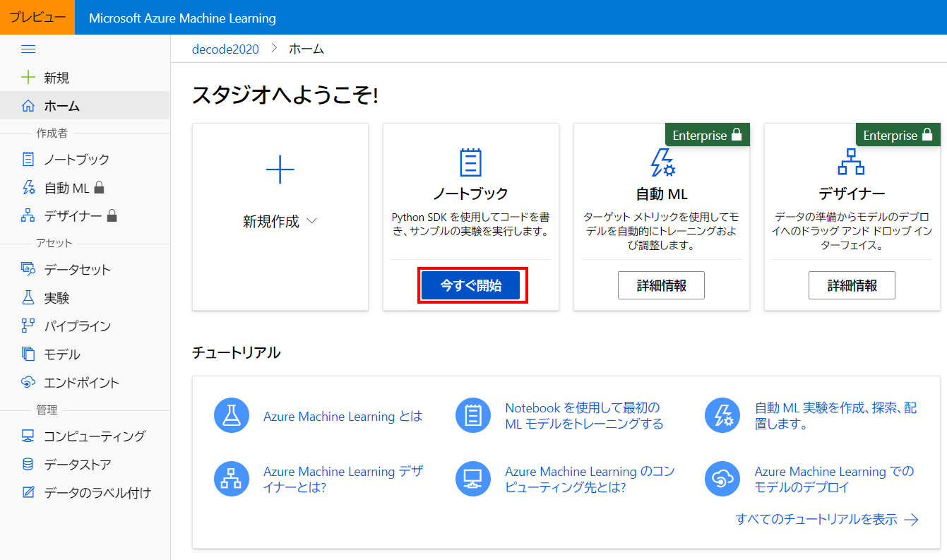
Task: Click the notebook icon in the sidebar
Action: (x=28, y=160)
